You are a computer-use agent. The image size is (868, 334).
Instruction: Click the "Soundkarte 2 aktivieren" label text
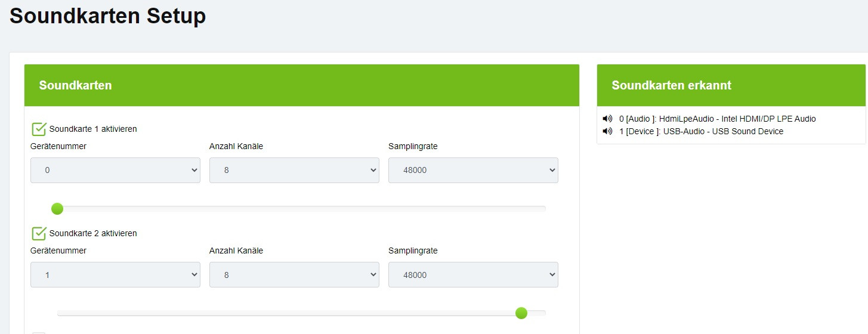pyautogui.click(x=93, y=233)
